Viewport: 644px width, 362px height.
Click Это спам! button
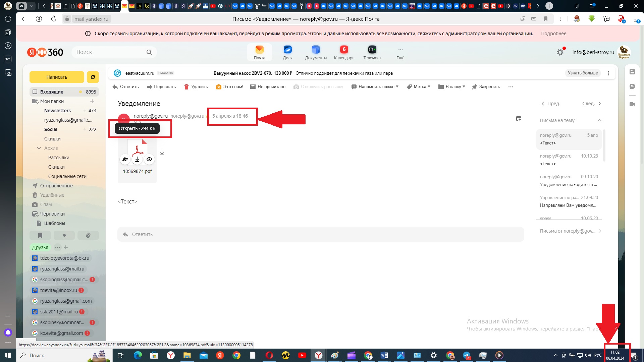point(229,87)
